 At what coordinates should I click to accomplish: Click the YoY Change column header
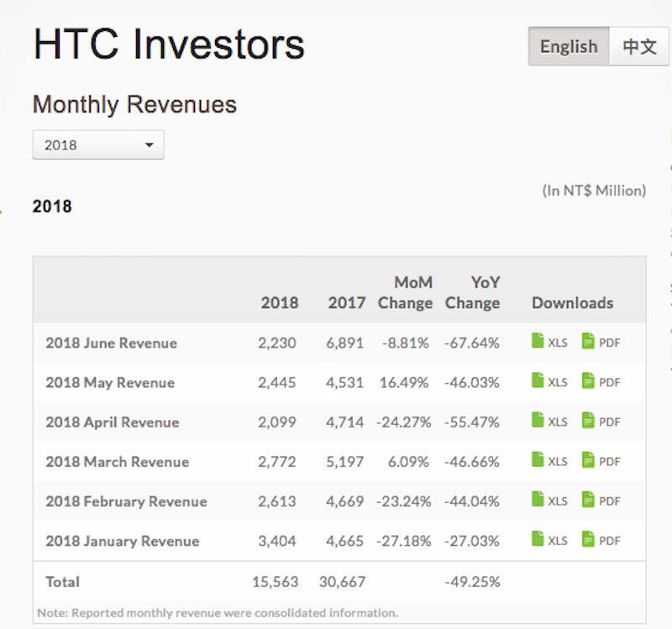click(x=473, y=292)
